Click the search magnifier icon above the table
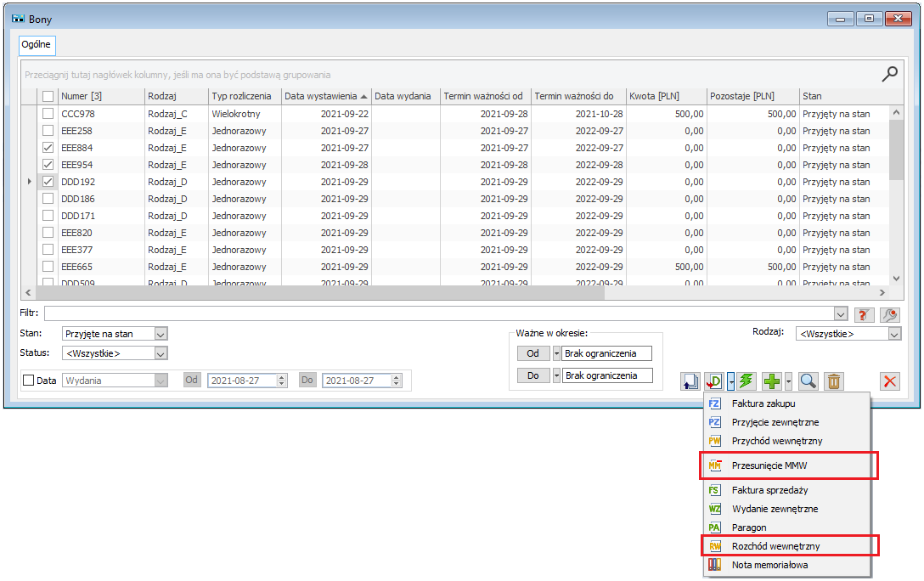924x581 pixels. (x=889, y=74)
